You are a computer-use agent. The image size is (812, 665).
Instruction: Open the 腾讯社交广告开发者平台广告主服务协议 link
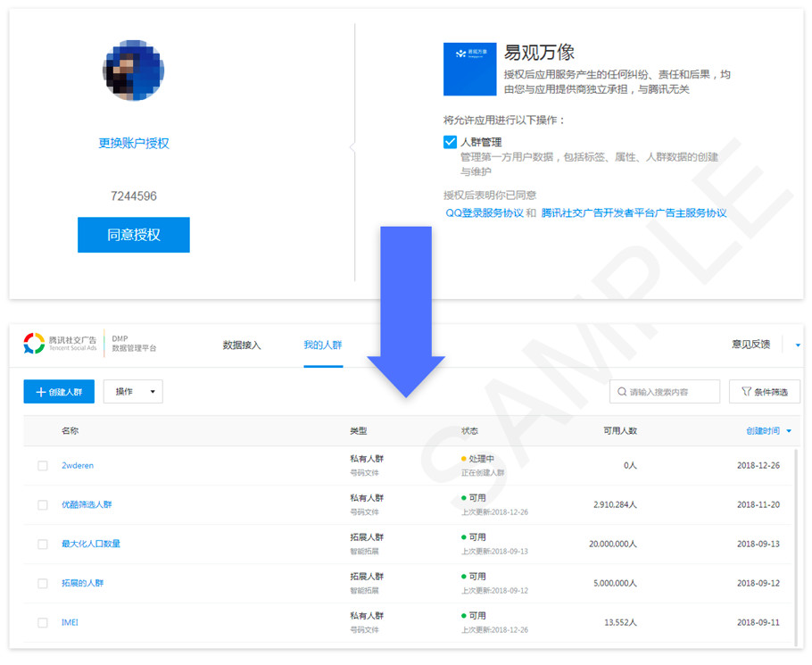[x=634, y=212]
